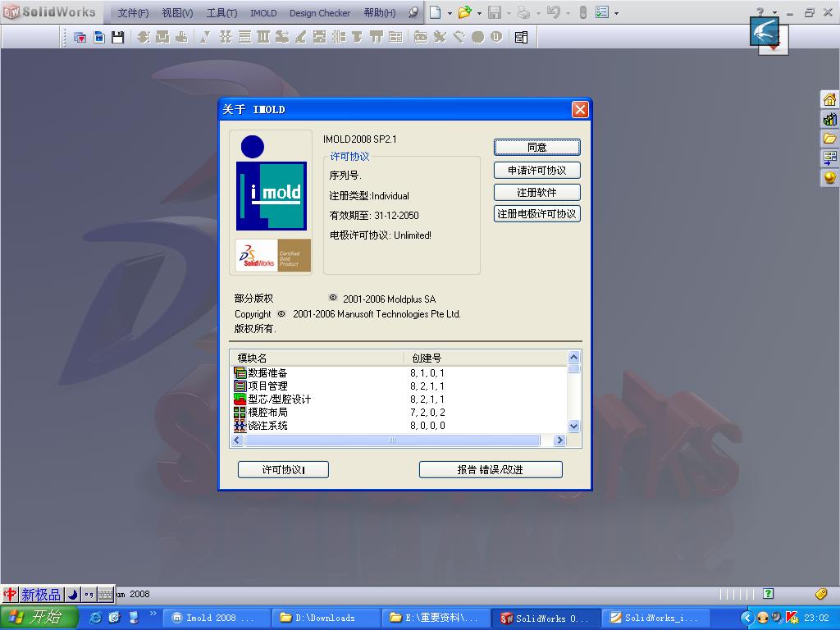
Task: Click 注册电极许可协议 electrode license button
Action: [x=536, y=214]
